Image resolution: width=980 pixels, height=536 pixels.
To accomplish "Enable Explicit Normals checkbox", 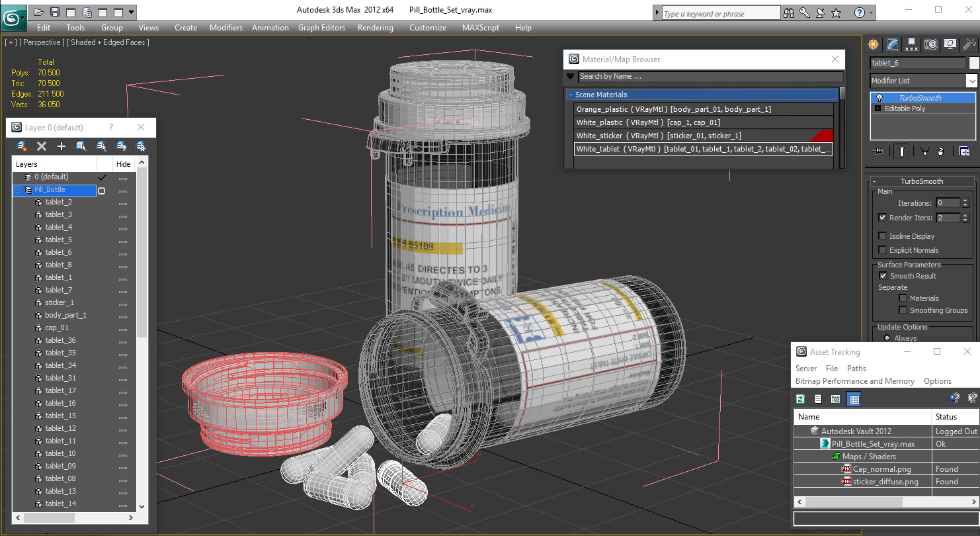I will click(882, 249).
